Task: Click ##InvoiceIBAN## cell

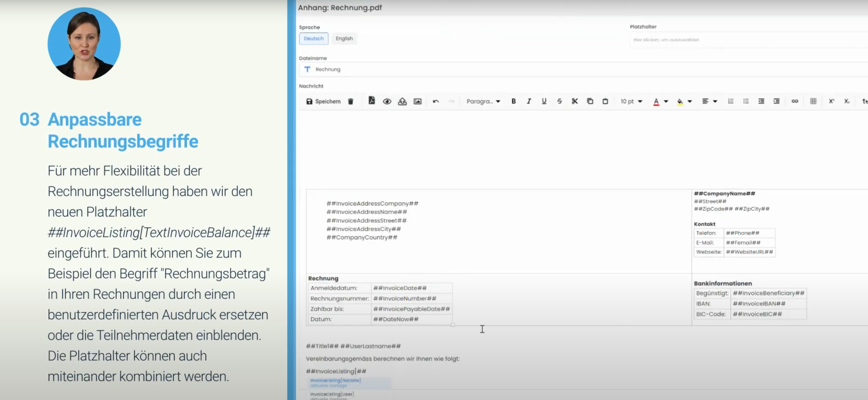Action: click(769, 304)
